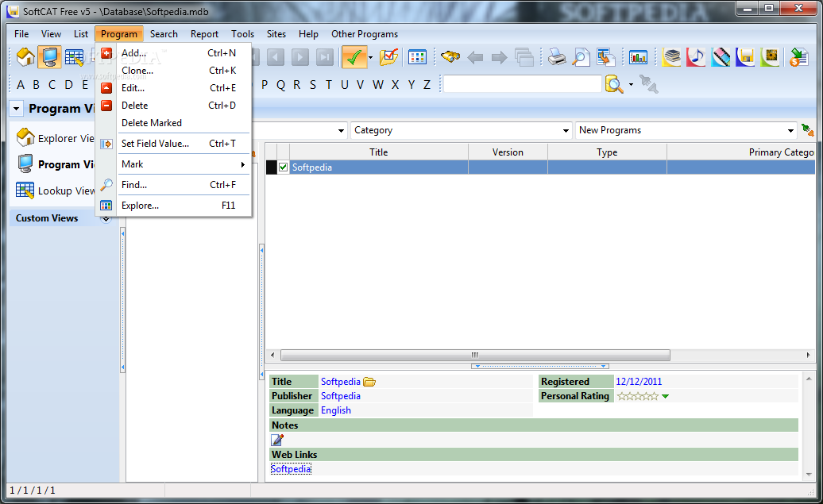
Task: Expand the Custom Views section chevron
Action: click(106, 218)
